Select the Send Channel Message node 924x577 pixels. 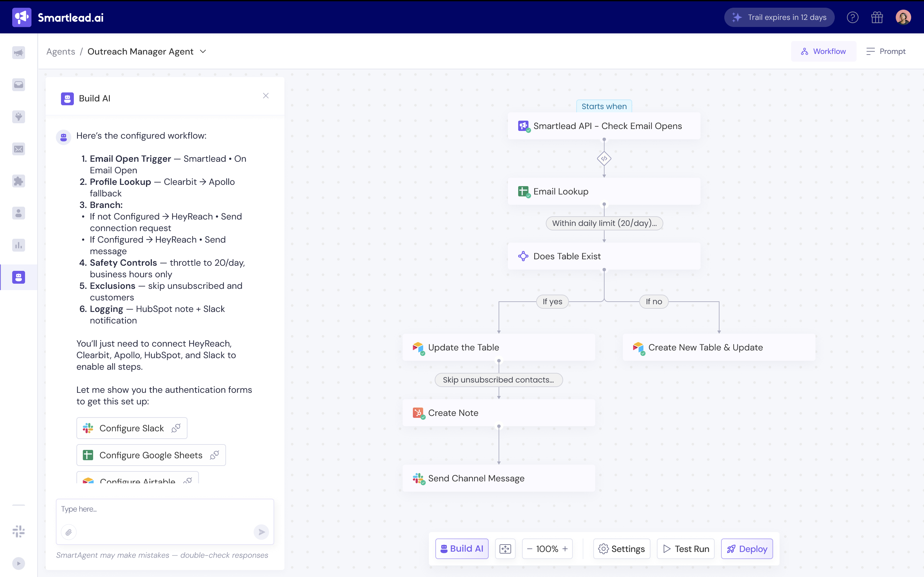[499, 478]
